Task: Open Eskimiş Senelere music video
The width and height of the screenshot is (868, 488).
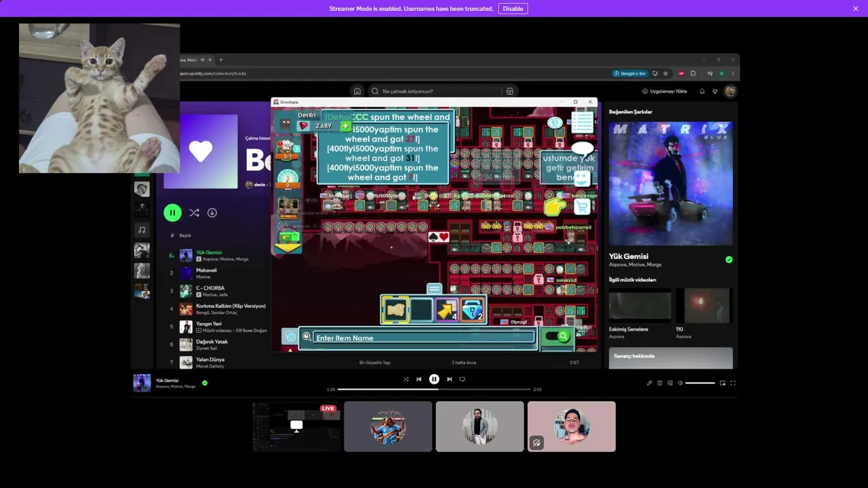Action: [x=639, y=306]
